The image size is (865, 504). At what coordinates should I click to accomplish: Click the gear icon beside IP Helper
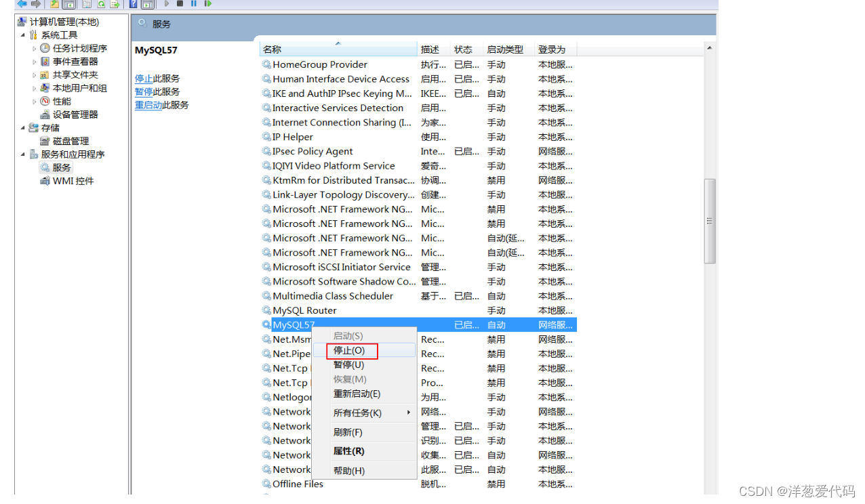[x=266, y=137]
